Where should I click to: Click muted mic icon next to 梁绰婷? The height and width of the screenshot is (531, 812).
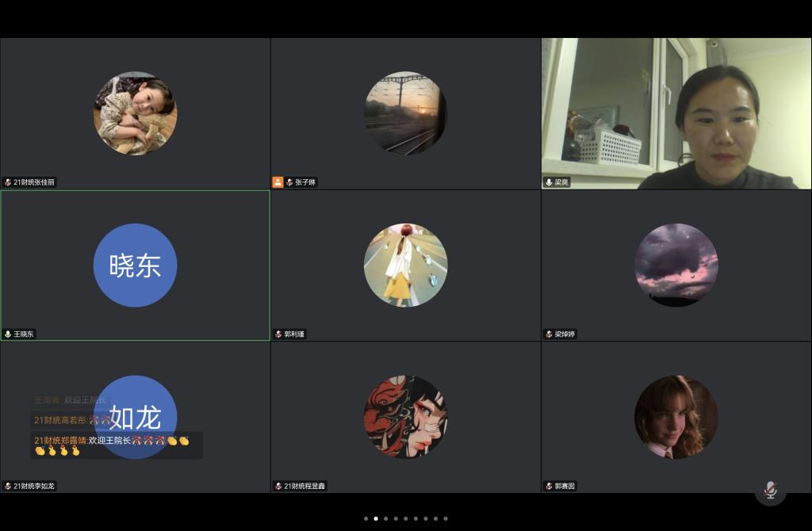click(x=549, y=334)
